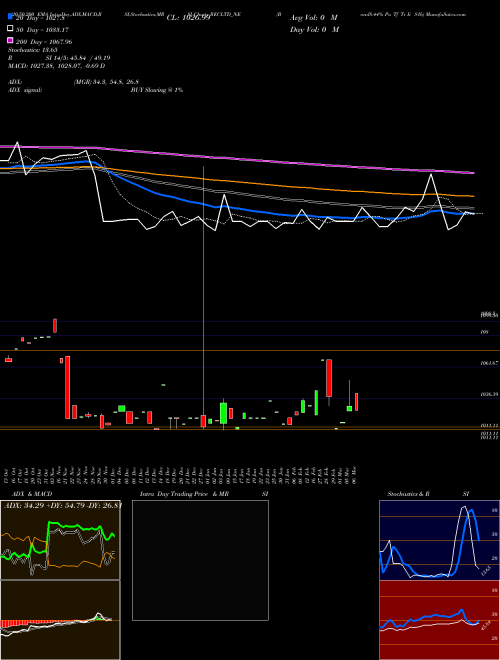
Task: Open the empty intraday trading price panel
Action: (200, 560)
